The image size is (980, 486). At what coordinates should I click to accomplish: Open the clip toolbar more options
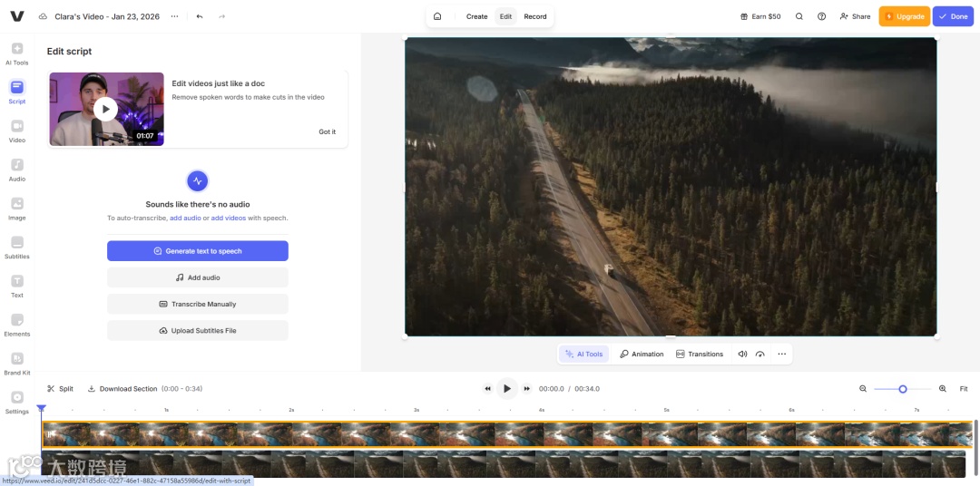click(x=782, y=355)
